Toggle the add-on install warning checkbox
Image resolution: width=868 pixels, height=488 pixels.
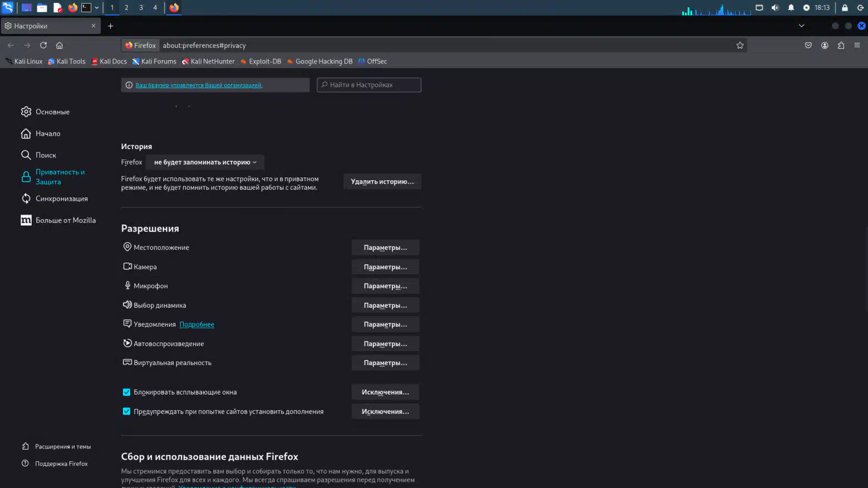tap(126, 412)
